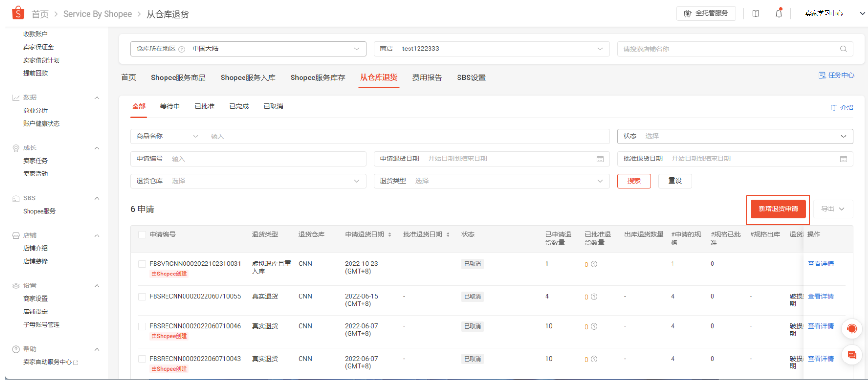868x382 pixels.
Task: Open the 状态 select dropdown
Action: [x=735, y=137]
